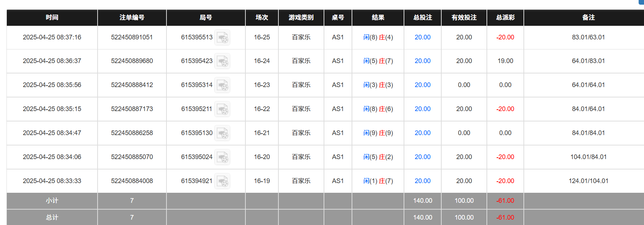This screenshot has height=225, width=644.
Task: Open the video replay for game 615394921
Action: coord(222,181)
